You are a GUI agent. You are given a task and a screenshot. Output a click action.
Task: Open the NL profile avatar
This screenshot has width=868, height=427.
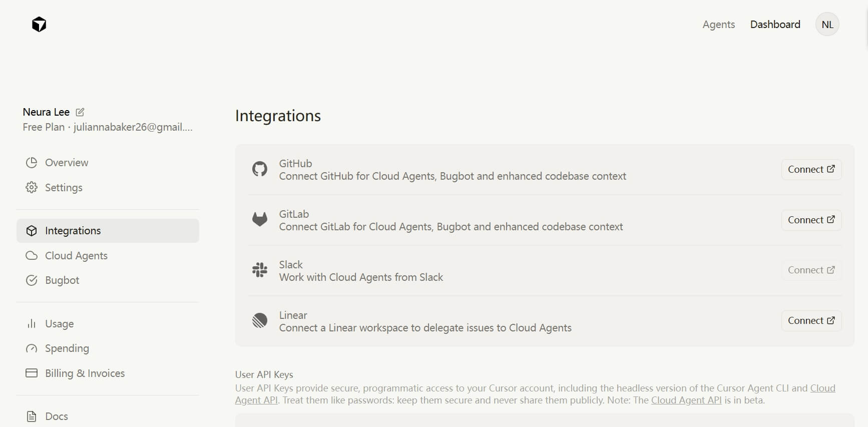pos(827,25)
